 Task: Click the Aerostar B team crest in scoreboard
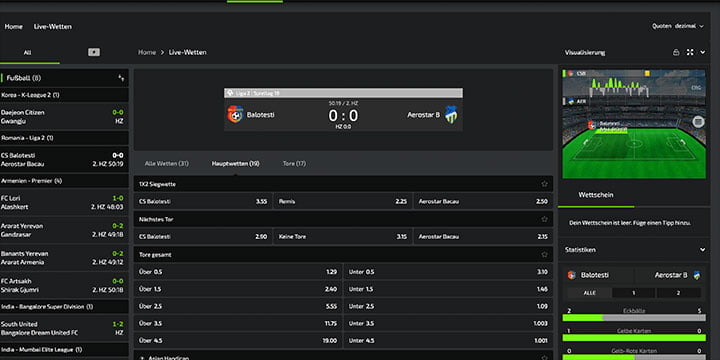[x=451, y=114]
